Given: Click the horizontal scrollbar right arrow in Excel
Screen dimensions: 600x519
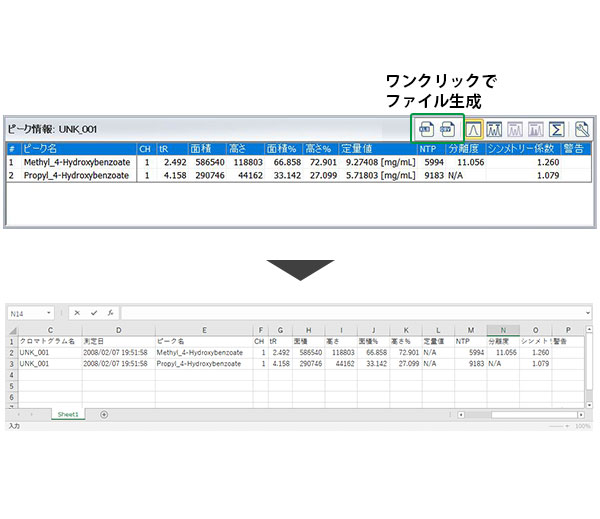Looking at the screenshot, I should click(x=581, y=415).
